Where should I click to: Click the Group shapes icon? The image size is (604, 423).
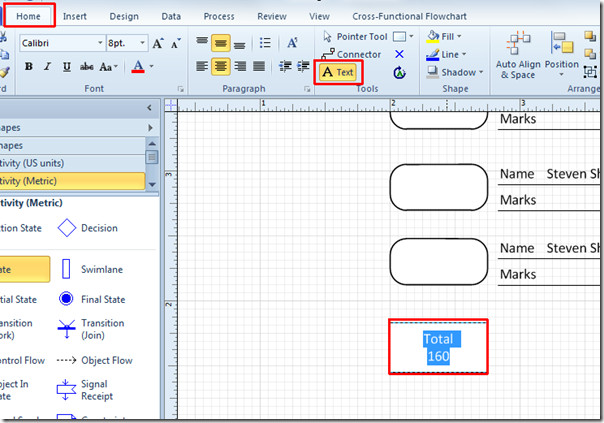click(x=590, y=72)
